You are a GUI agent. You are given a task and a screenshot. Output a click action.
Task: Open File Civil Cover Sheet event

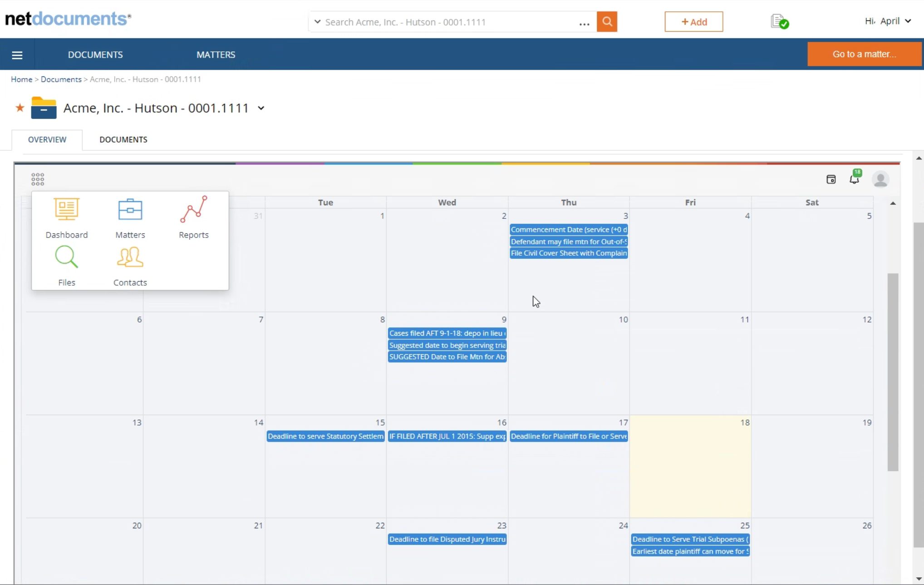click(569, 253)
